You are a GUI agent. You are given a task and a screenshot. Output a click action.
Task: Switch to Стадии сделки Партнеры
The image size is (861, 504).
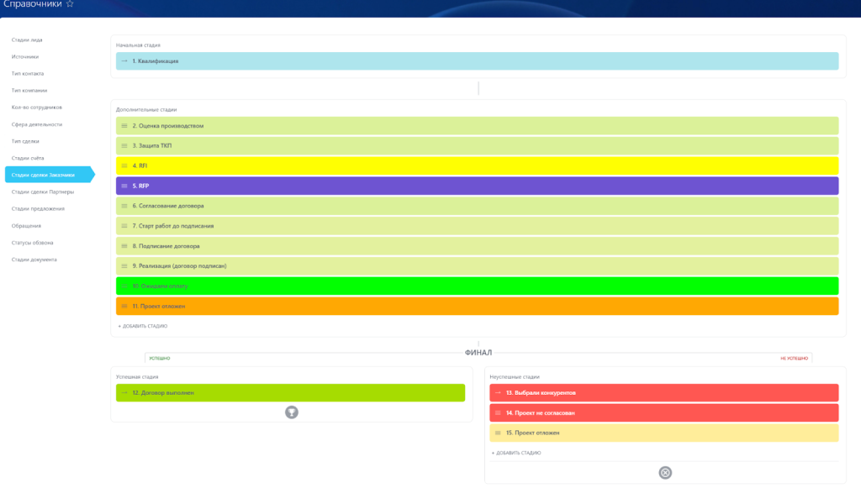point(43,192)
